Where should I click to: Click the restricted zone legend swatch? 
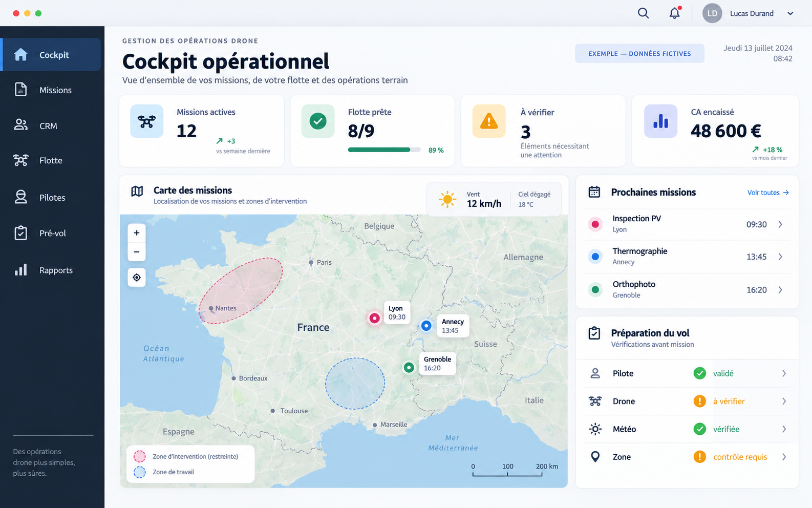(x=139, y=456)
